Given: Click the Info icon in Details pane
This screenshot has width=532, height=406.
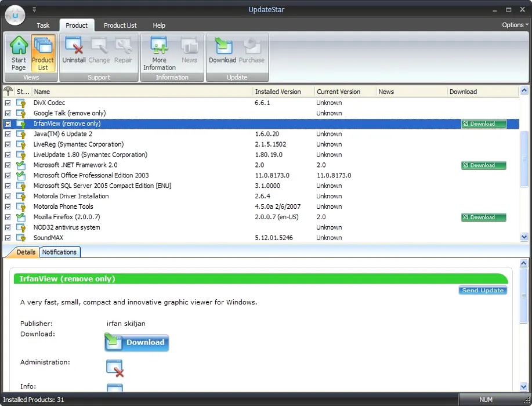Looking at the screenshot, I should [115, 387].
